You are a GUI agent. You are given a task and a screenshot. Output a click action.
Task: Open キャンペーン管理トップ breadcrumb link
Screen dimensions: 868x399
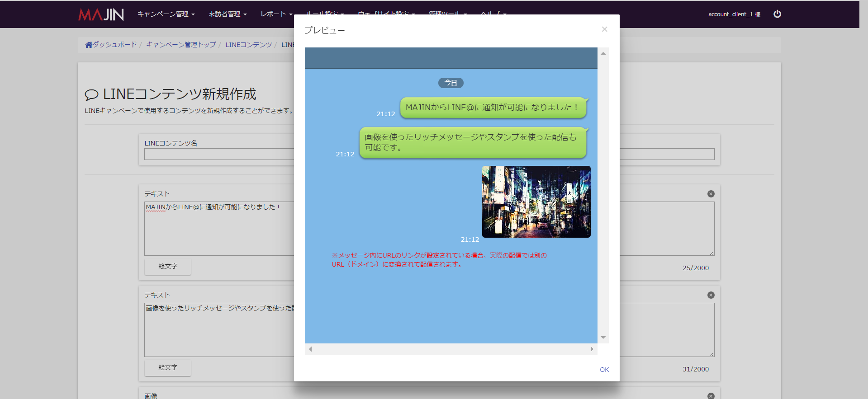pyautogui.click(x=181, y=45)
